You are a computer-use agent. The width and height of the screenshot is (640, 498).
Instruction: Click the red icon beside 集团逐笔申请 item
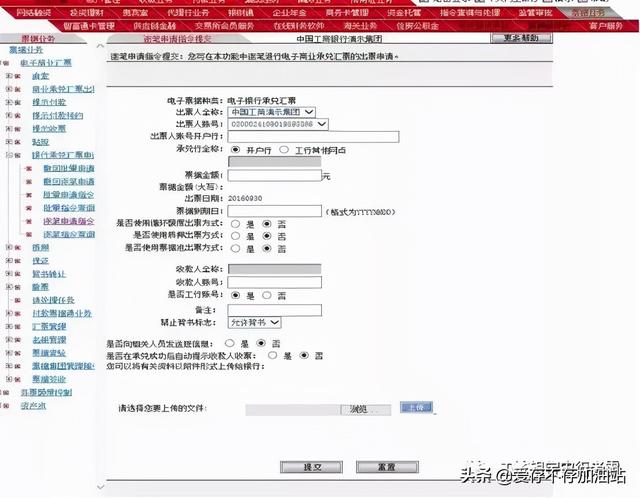click(29, 182)
